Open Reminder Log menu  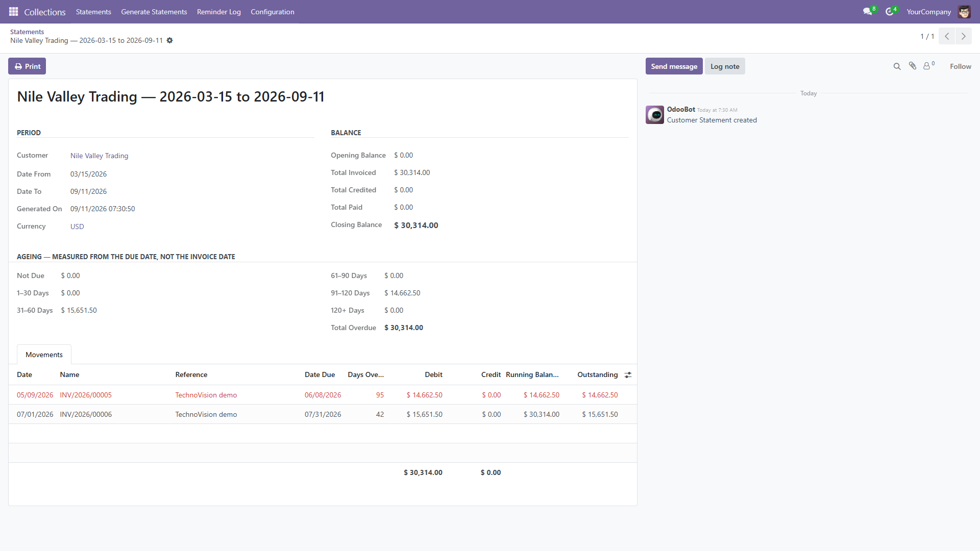(218, 12)
